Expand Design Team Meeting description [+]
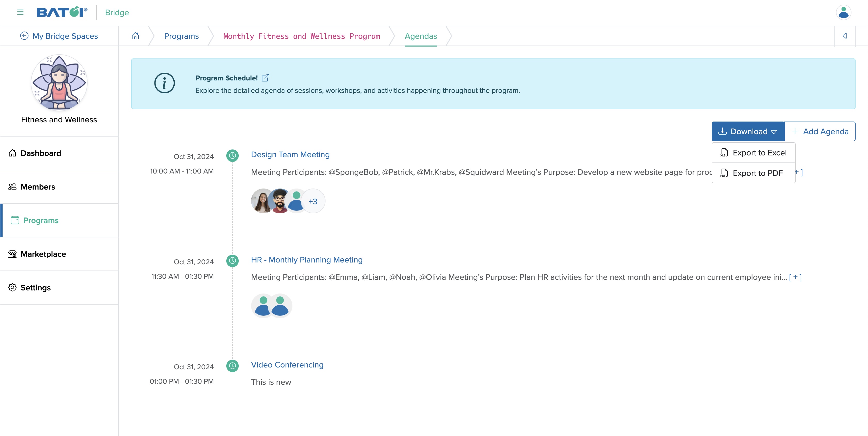 click(x=799, y=172)
